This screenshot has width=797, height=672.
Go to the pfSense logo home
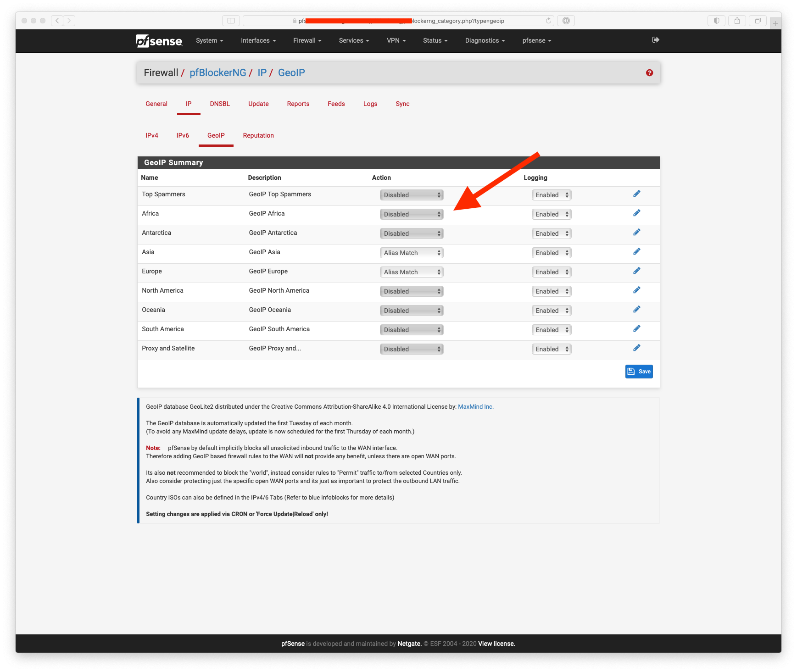coord(159,41)
